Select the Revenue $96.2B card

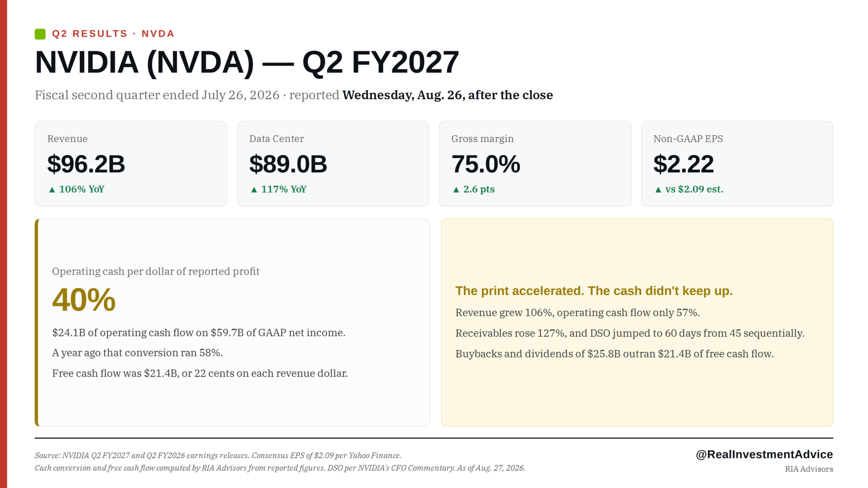tap(131, 164)
